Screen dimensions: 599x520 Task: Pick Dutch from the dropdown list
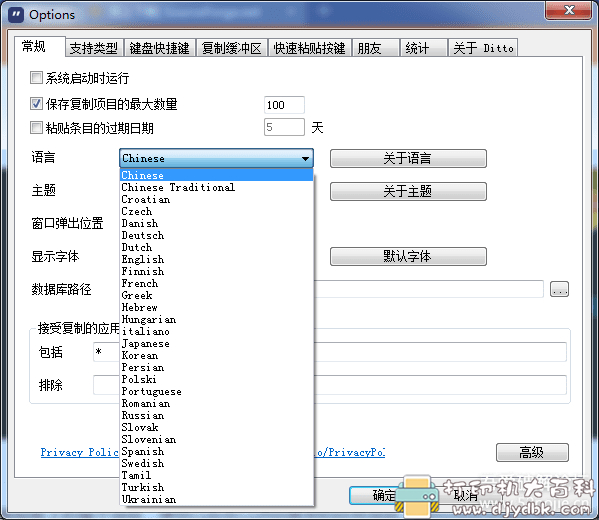point(217,247)
